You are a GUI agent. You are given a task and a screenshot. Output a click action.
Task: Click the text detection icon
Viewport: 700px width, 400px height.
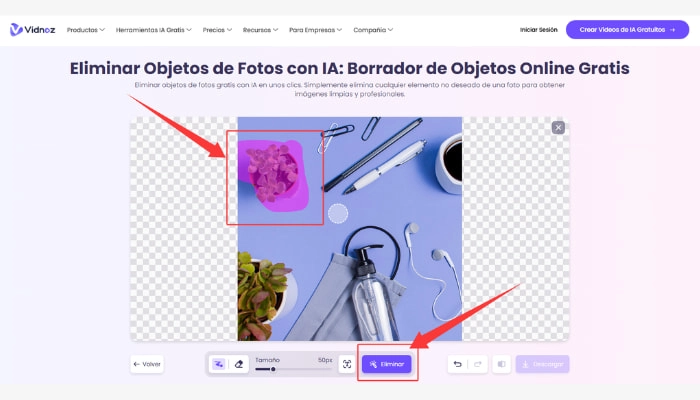coord(347,364)
